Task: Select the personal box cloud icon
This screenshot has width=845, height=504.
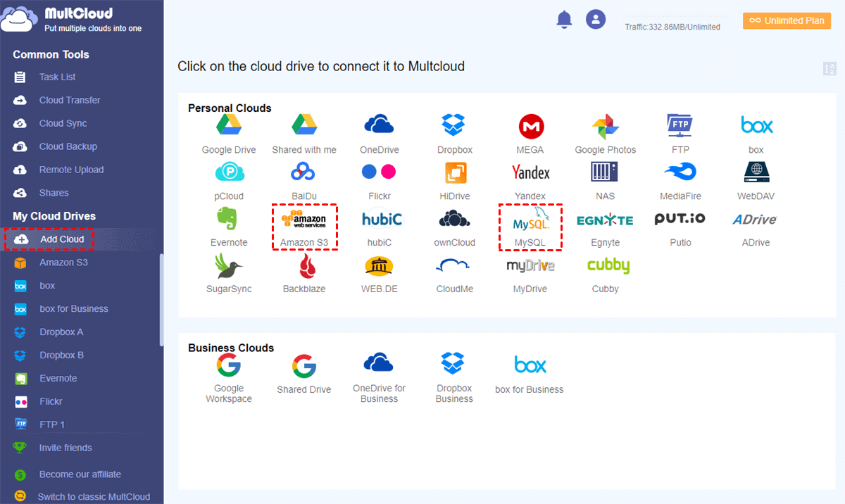Action: coord(756,134)
